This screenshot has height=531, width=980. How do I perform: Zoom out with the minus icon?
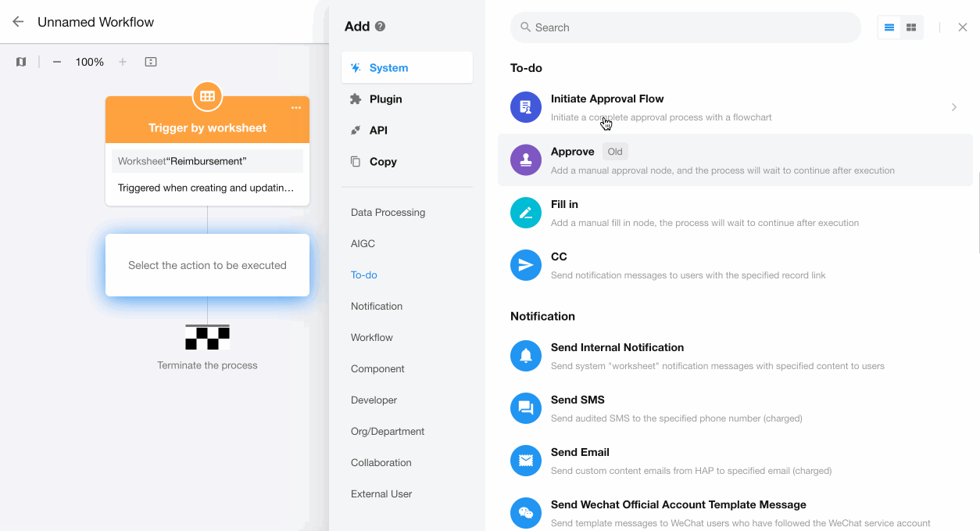click(57, 62)
